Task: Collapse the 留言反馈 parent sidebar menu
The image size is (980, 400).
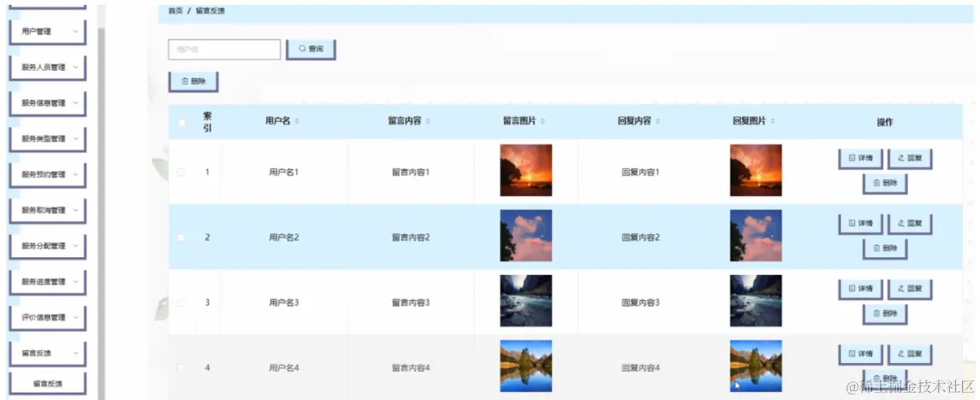Action: click(x=48, y=353)
